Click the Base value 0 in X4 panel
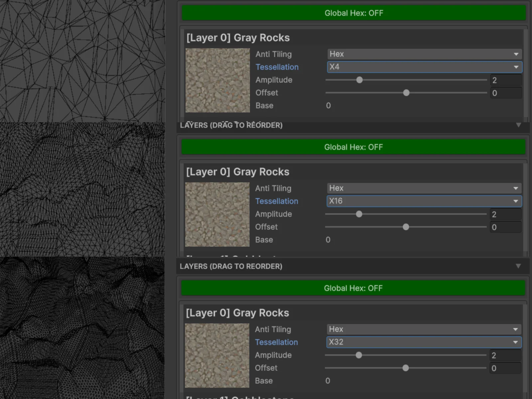The width and height of the screenshot is (532, 399). pyautogui.click(x=329, y=106)
